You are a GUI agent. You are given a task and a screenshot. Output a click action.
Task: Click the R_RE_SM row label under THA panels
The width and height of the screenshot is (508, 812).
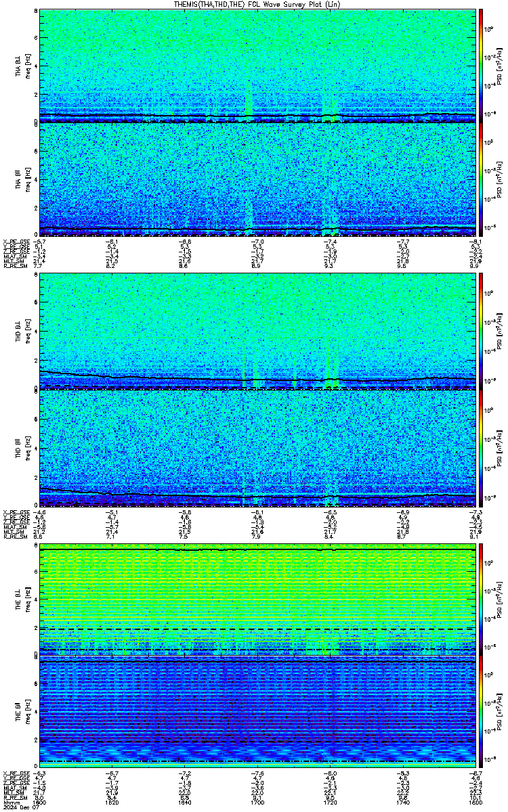click(16, 267)
